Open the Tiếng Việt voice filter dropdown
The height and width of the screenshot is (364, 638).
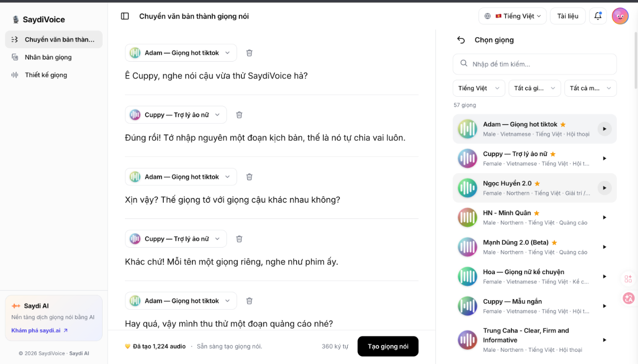(479, 88)
